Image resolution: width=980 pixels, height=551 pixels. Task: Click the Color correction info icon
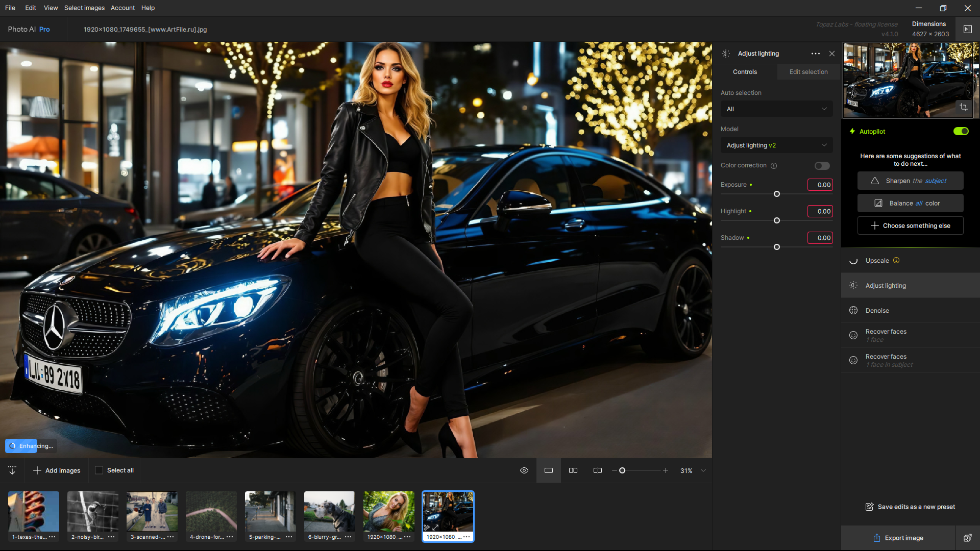[774, 166]
